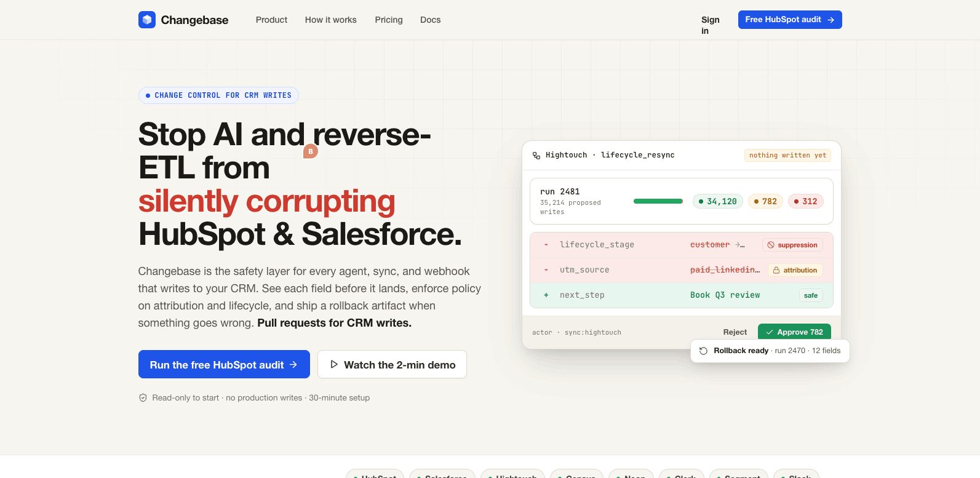Click the green run 2481 progress bar
Screen dimensions: 980x478
(x=658, y=201)
